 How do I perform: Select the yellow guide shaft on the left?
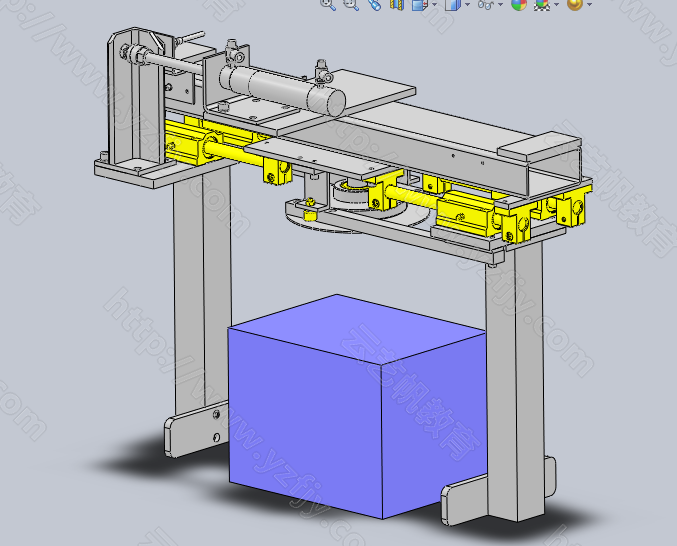click(233, 153)
